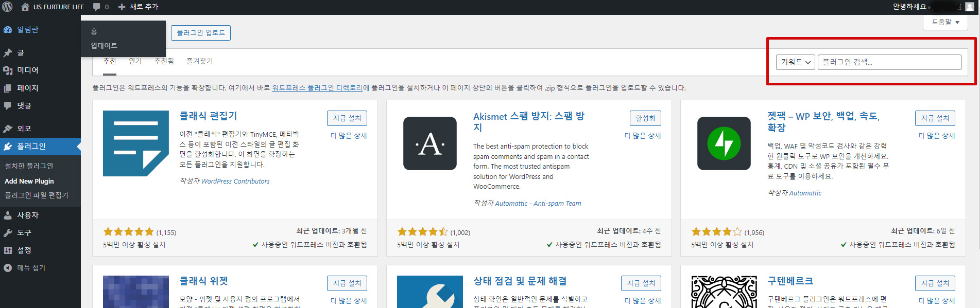Click the Jetpack plugin thumbnail
Image resolution: width=980 pixels, height=308 pixels.
[724, 143]
